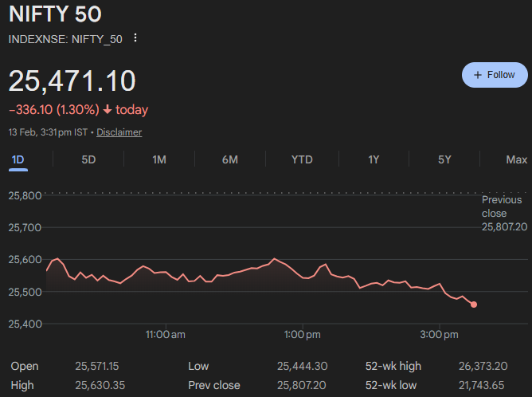
Task: Click the NIFTY 50 heading
Action: [55, 14]
